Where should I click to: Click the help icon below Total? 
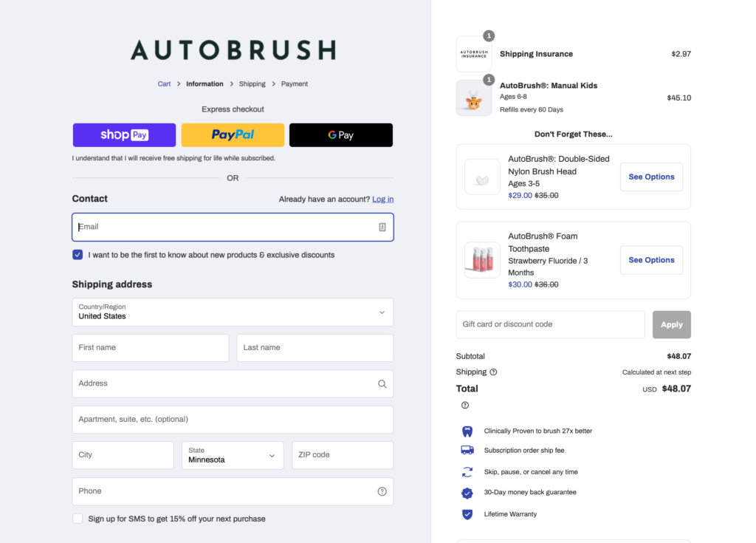(465, 405)
